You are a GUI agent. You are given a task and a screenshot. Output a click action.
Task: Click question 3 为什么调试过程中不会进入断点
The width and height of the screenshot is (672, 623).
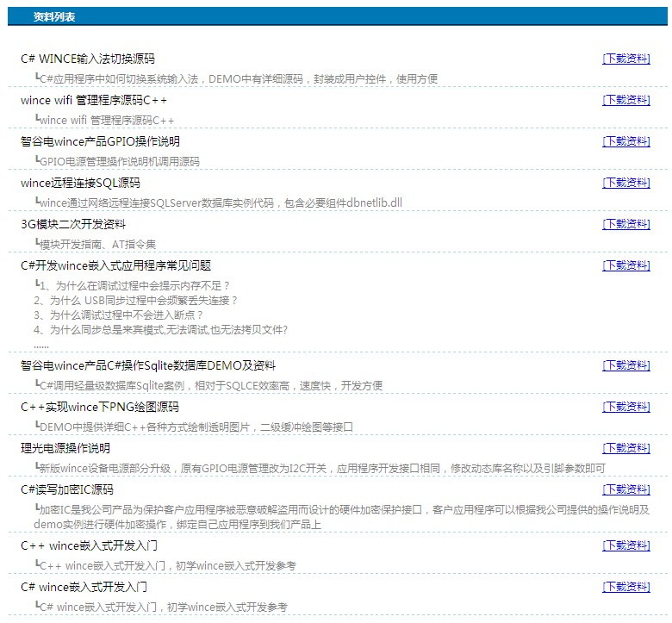[118, 315]
